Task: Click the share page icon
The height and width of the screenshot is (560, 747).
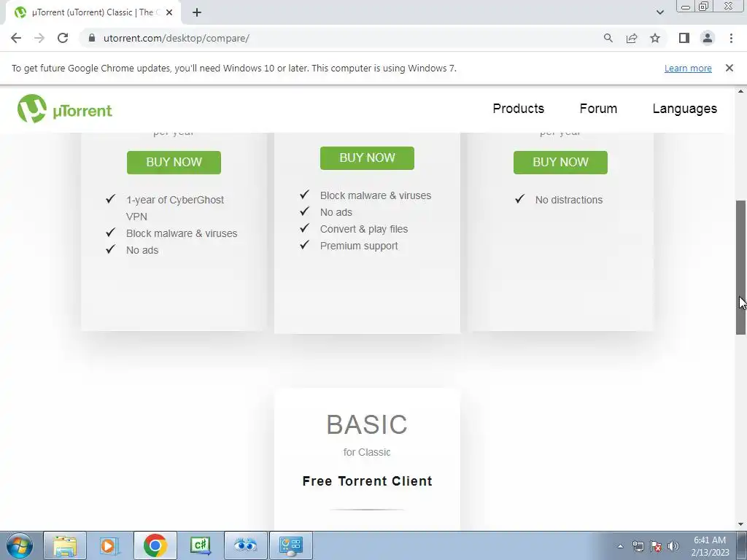Action: 632,38
